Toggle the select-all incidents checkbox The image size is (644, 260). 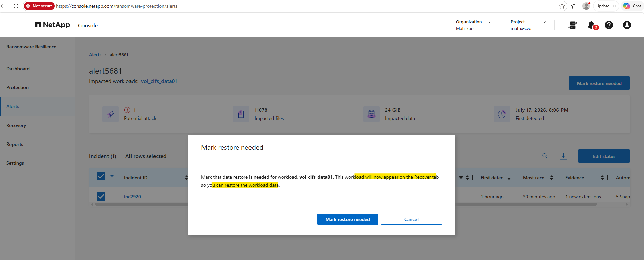101,176
